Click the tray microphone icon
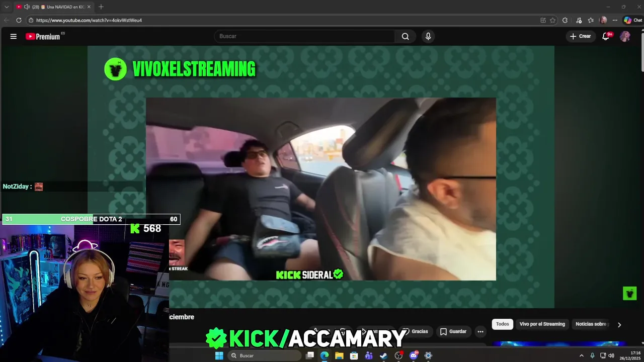The height and width of the screenshot is (362, 644). pos(592,355)
